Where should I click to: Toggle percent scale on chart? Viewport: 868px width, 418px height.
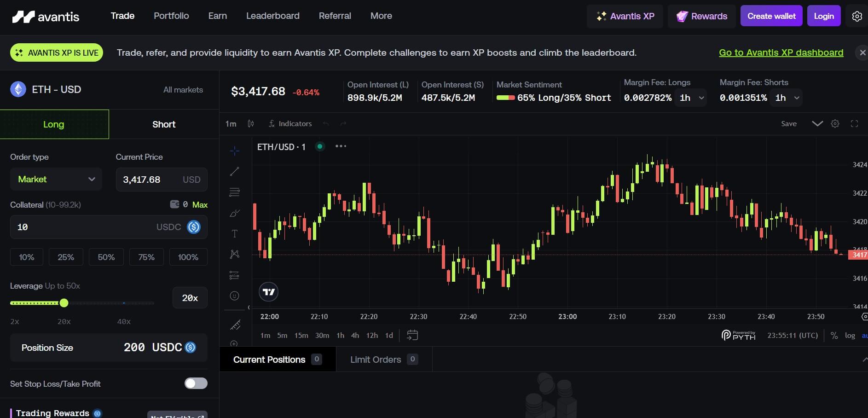[x=834, y=336]
